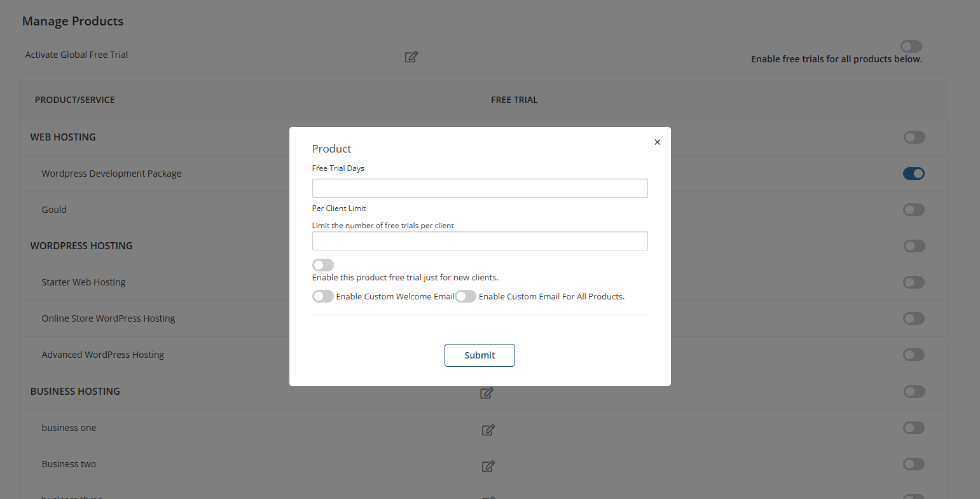Image resolution: width=980 pixels, height=499 pixels.
Task: Click edit icon for BUSINESS HOSTING group
Action: point(487,393)
